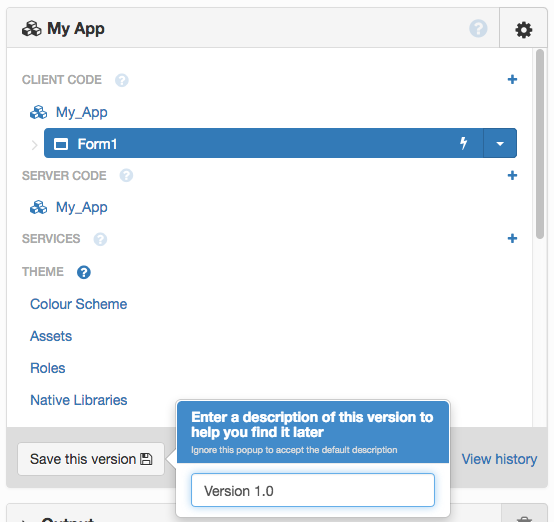Open My_App under Server Code

(82, 207)
